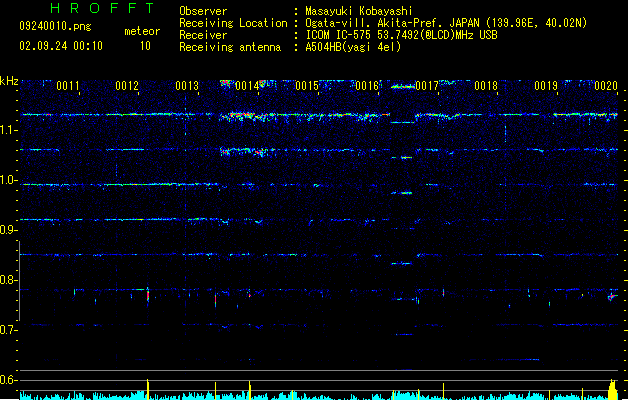Click the 0018 time marker

point(486,86)
